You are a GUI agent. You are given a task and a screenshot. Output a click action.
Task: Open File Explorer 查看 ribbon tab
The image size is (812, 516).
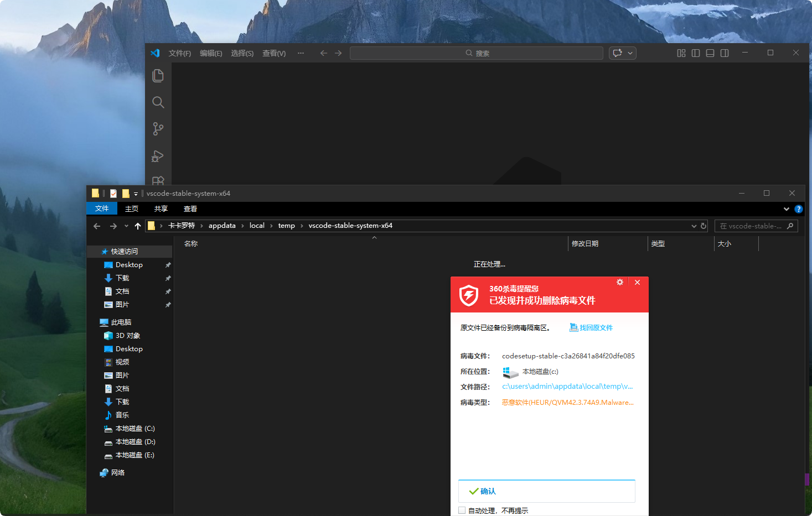(190, 209)
